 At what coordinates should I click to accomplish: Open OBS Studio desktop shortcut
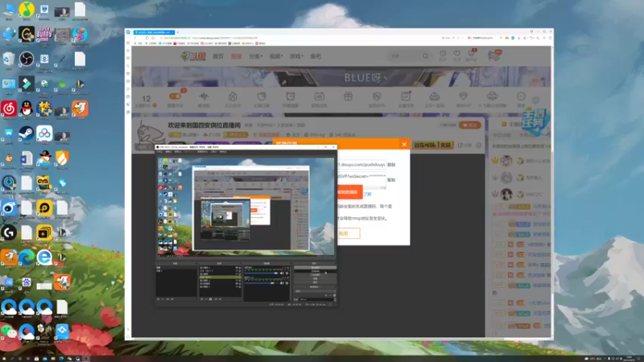point(27,59)
